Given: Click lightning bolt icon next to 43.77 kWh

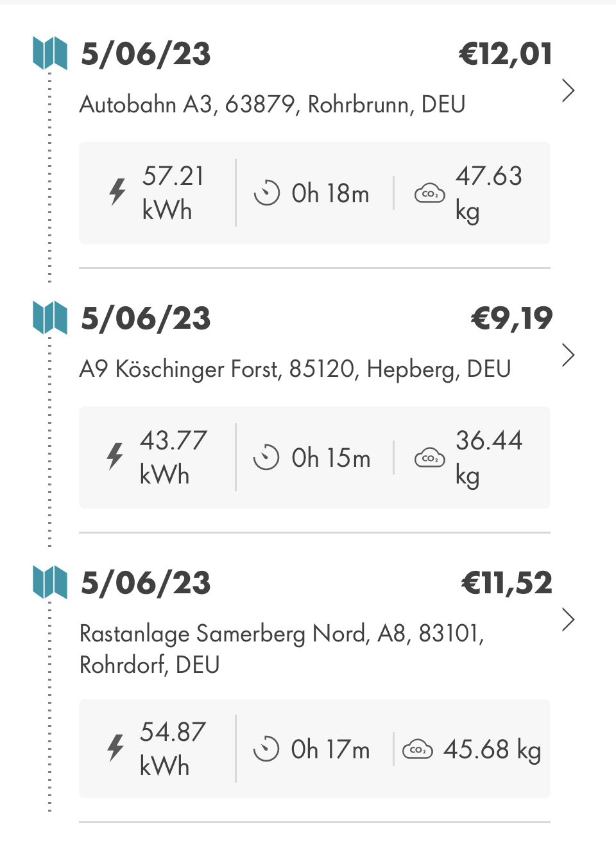Looking at the screenshot, I should 116,457.
